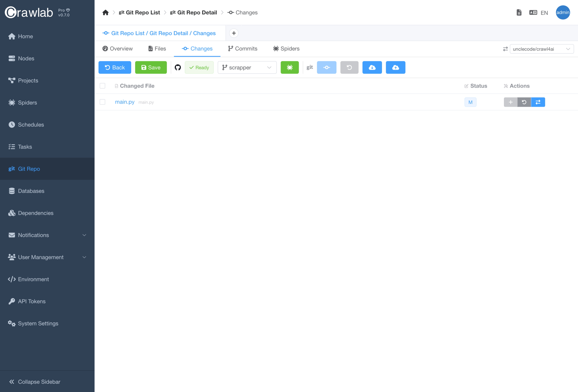Click the home icon in breadcrumb
Screen dimensions: 578x392
coord(105,12)
